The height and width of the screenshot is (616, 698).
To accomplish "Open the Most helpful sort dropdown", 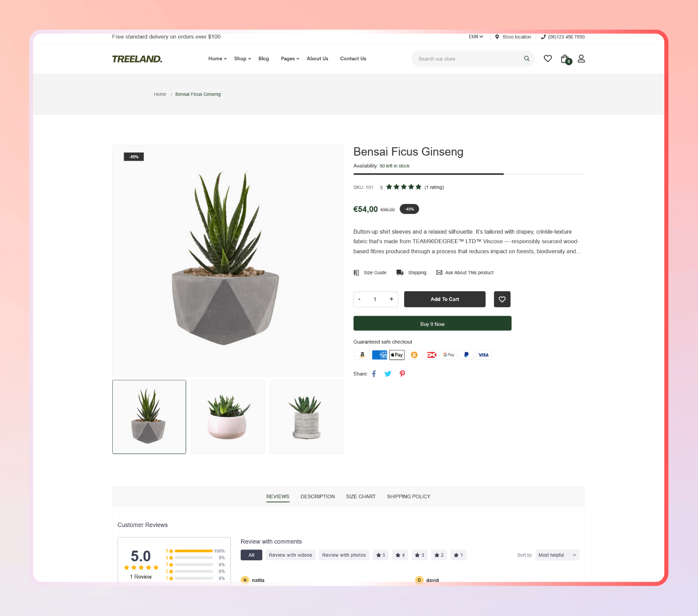I will (557, 555).
